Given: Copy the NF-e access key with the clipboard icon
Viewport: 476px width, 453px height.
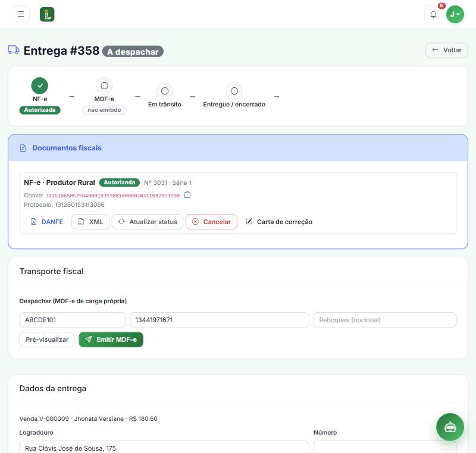Looking at the screenshot, I should 187,195.
